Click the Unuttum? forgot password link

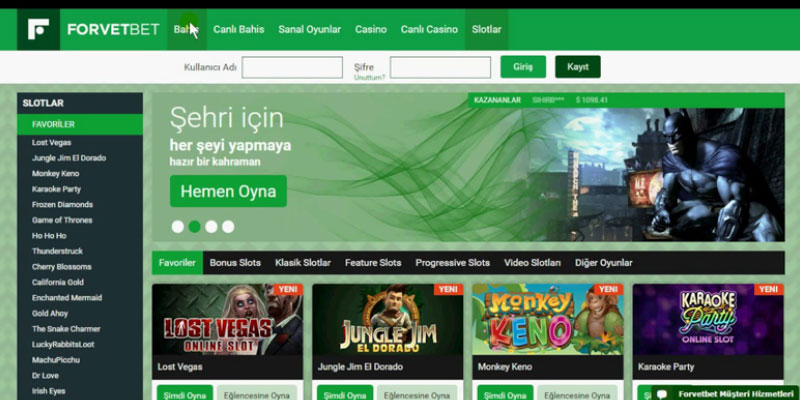369,78
